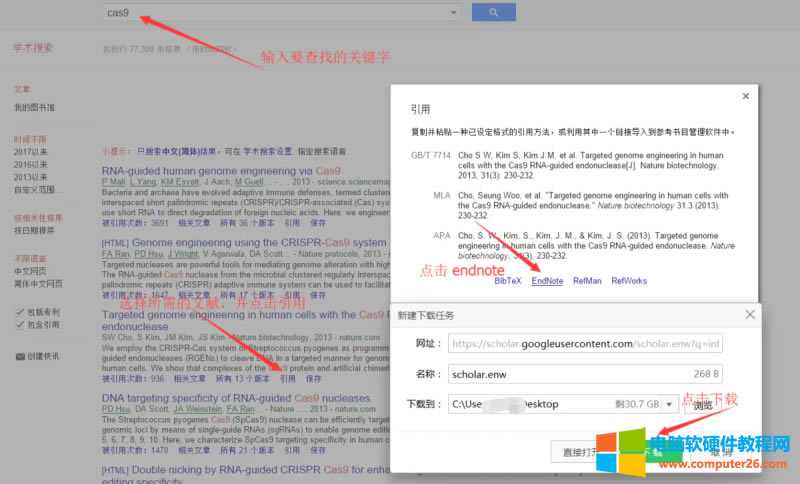Viewport: 800px width, 484px height.
Task: Toggle the include citations checkbox
Action: pyautogui.click(x=20, y=326)
